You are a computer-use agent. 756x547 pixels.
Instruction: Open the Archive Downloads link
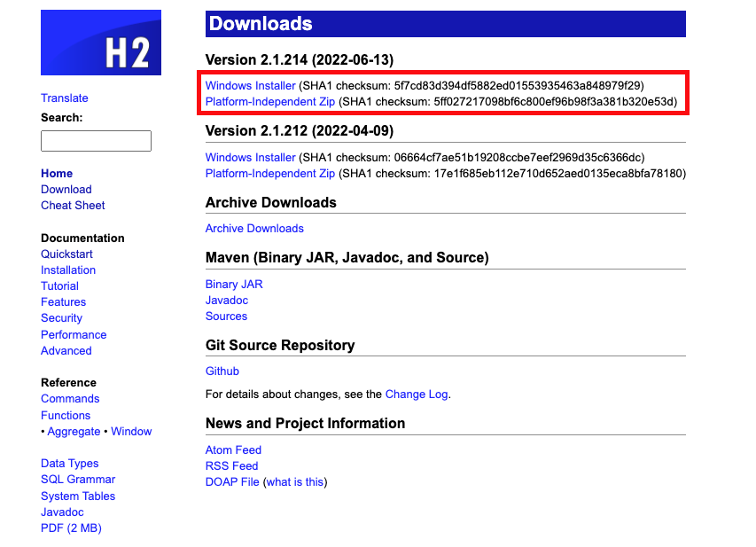(254, 228)
